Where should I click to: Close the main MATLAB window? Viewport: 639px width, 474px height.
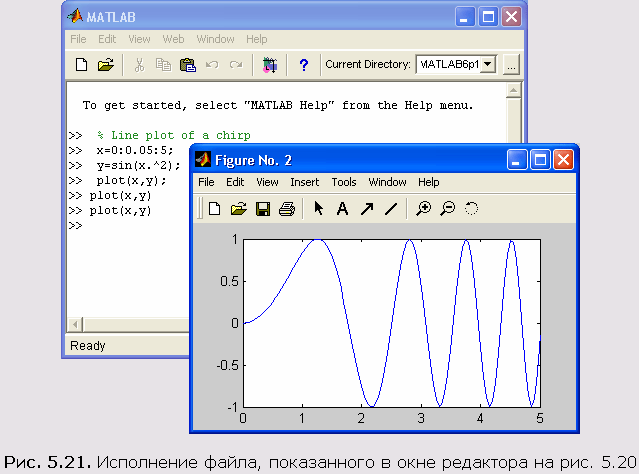511,17
